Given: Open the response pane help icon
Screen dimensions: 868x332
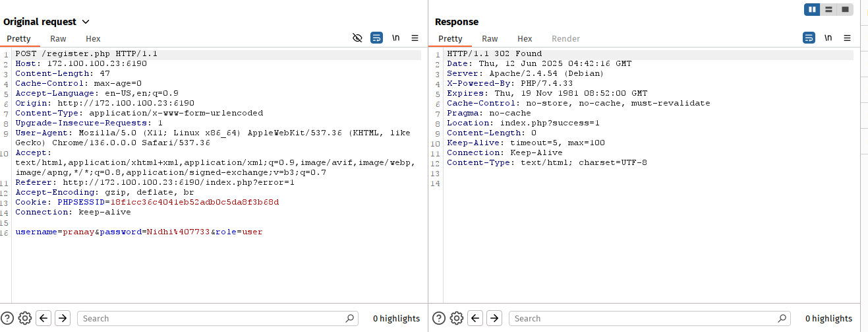Looking at the screenshot, I should [439, 318].
